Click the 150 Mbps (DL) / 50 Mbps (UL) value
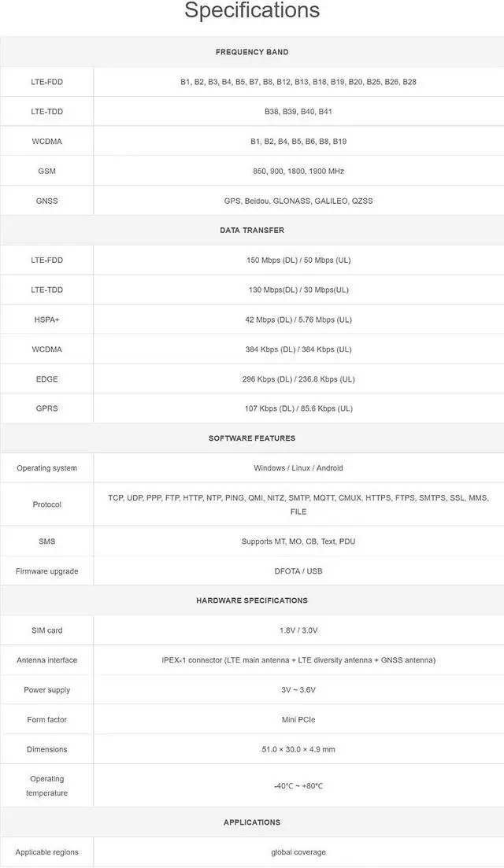The image size is (504, 868). pyautogui.click(x=298, y=260)
